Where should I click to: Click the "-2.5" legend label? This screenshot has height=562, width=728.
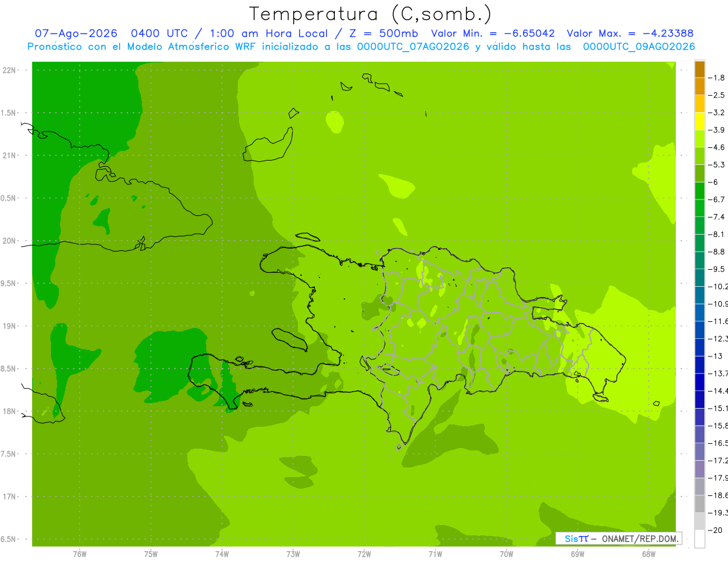click(717, 95)
